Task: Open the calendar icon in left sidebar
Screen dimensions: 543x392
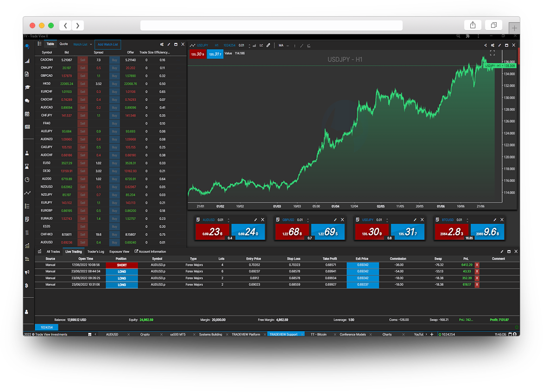Action: [27, 114]
